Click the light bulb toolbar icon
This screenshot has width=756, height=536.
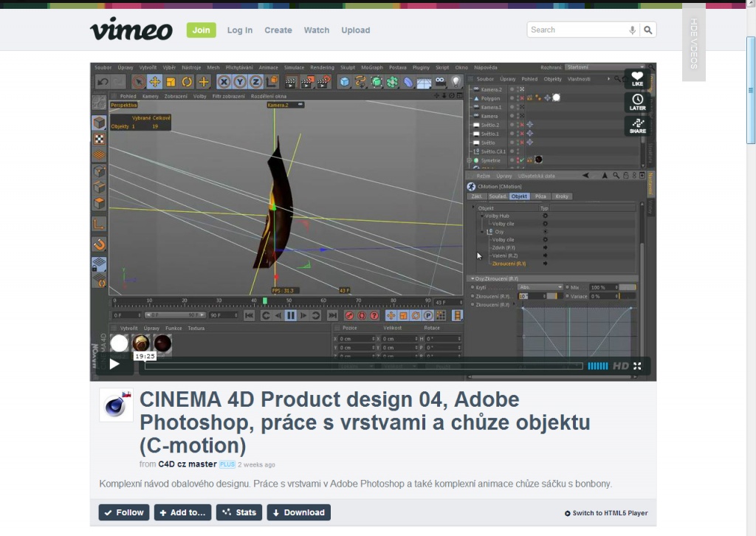coord(456,81)
